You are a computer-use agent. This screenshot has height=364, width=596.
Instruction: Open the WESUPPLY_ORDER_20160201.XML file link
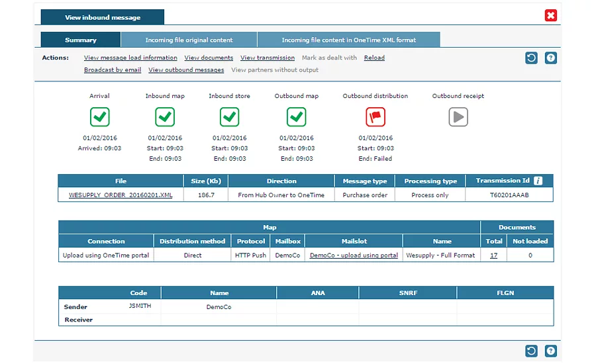[121, 195]
